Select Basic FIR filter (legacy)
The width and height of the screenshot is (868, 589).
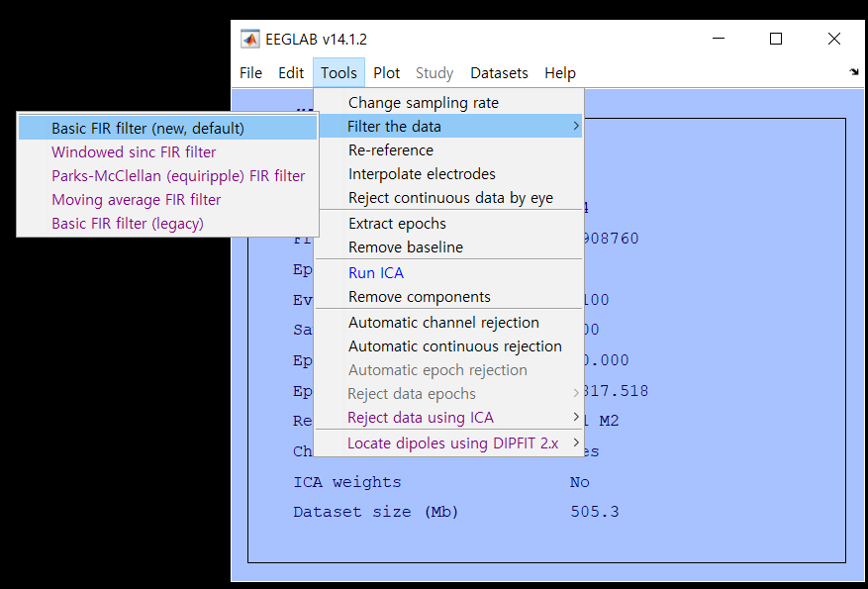167,223
